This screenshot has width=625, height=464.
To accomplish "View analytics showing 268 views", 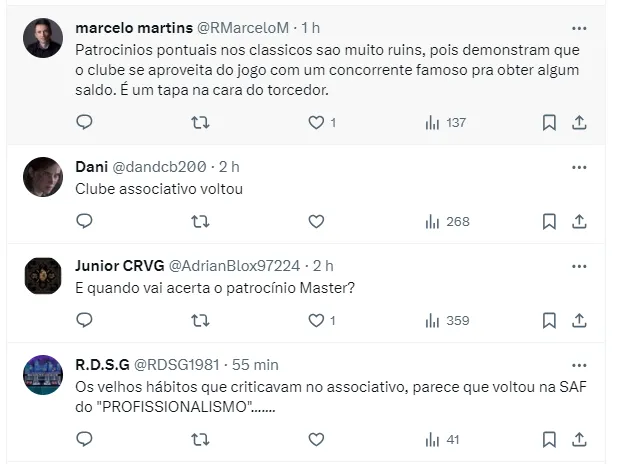I will [447, 222].
